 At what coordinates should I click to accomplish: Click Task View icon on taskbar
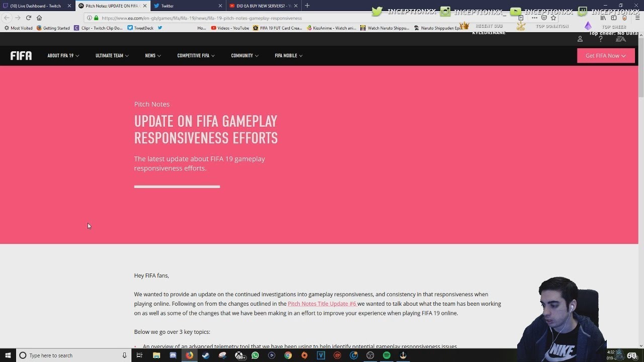(x=139, y=355)
